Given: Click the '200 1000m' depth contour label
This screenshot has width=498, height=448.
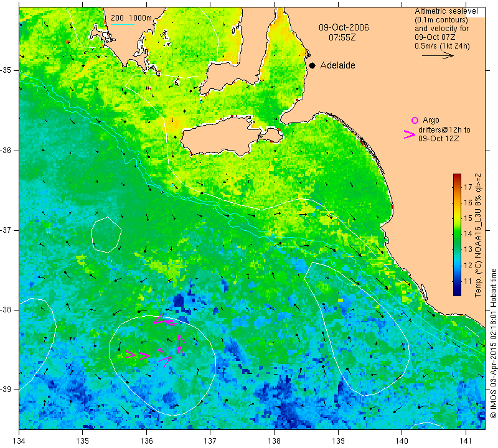Looking at the screenshot, I should pos(131,18).
